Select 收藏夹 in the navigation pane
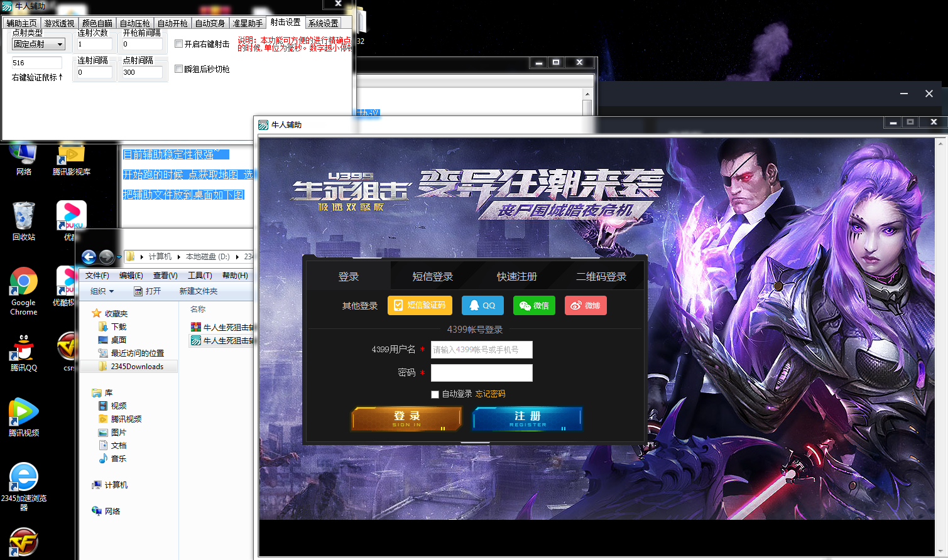This screenshot has width=948, height=560. (109, 313)
